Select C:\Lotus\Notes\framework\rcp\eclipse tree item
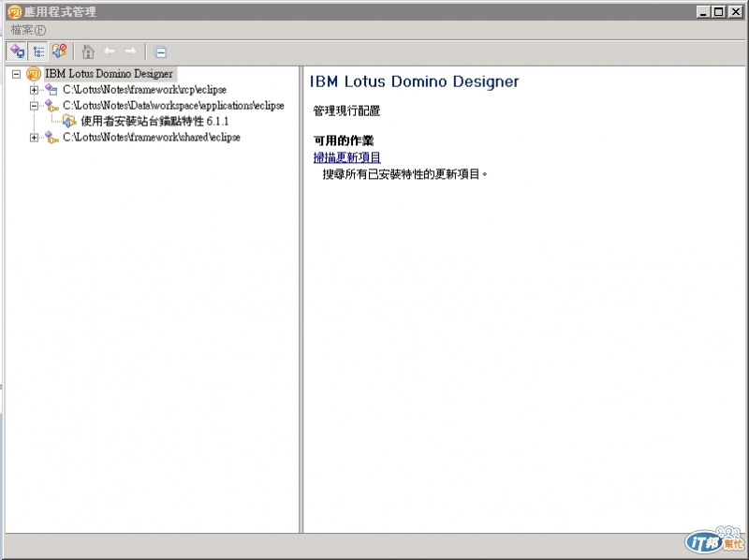The image size is (749, 560). click(144, 90)
